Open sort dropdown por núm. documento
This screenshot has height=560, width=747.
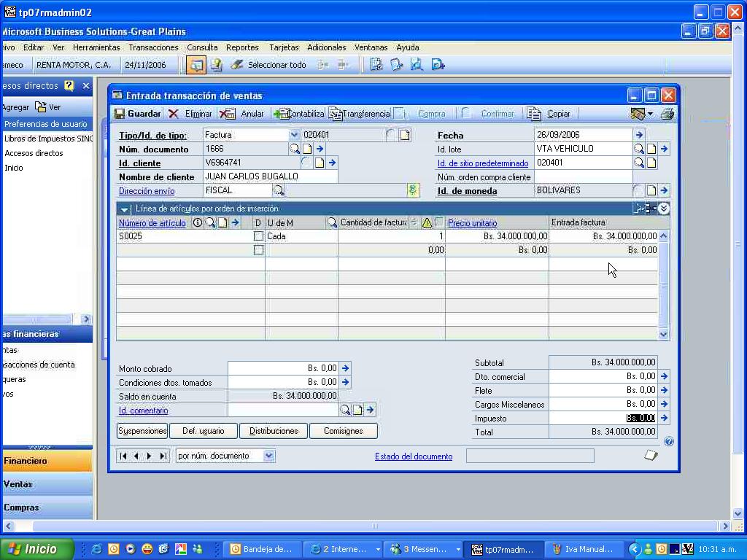pyautogui.click(x=268, y=456)
